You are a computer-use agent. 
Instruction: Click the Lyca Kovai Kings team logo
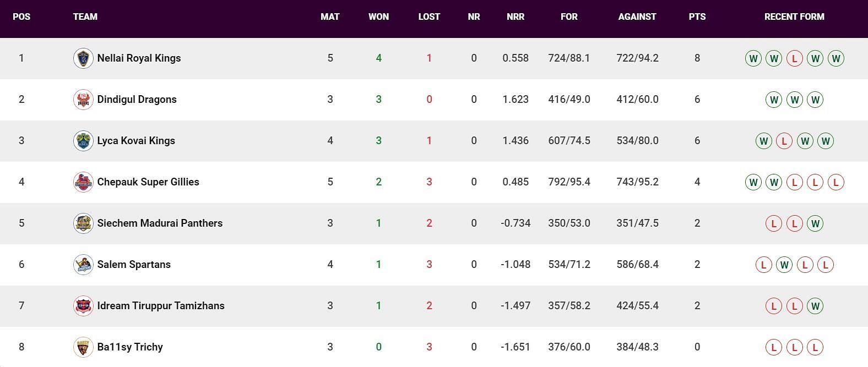click(83, 141)
